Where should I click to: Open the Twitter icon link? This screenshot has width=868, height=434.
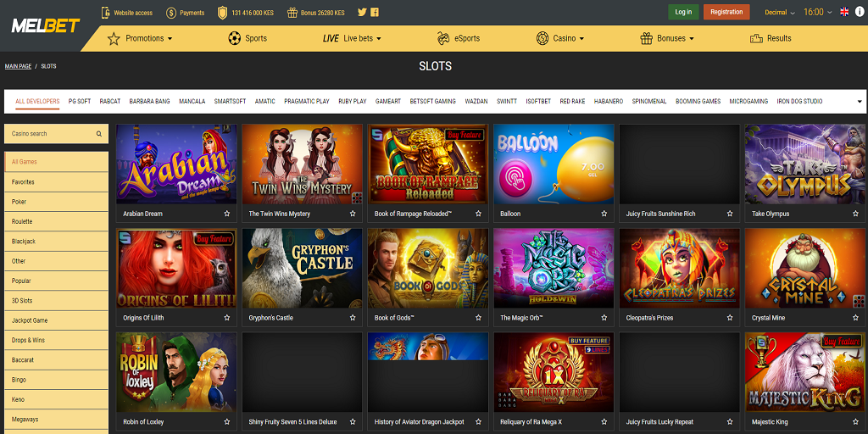tap(362, 12)
